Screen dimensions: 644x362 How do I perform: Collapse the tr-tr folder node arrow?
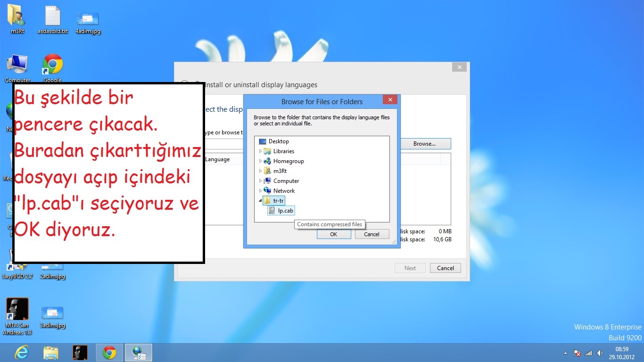click(x=260, y=201)
